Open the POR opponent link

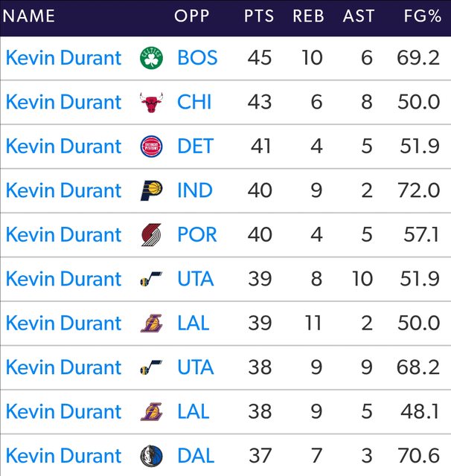197,235
